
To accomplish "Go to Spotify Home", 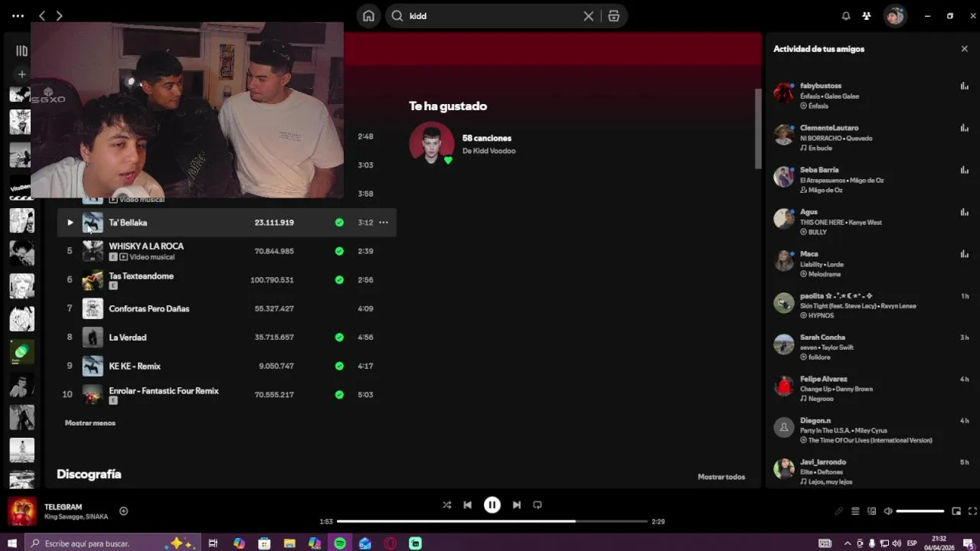I will tap(368, 16).
